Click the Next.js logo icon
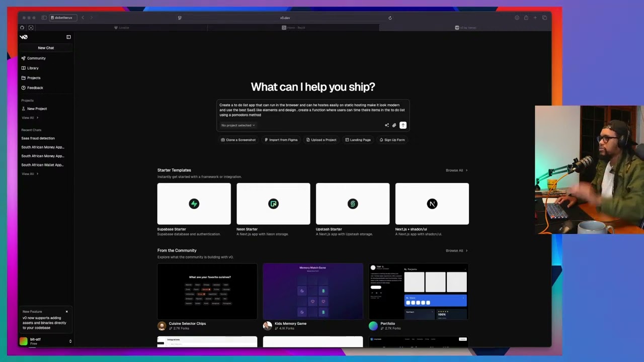 (x=432, y=204)
